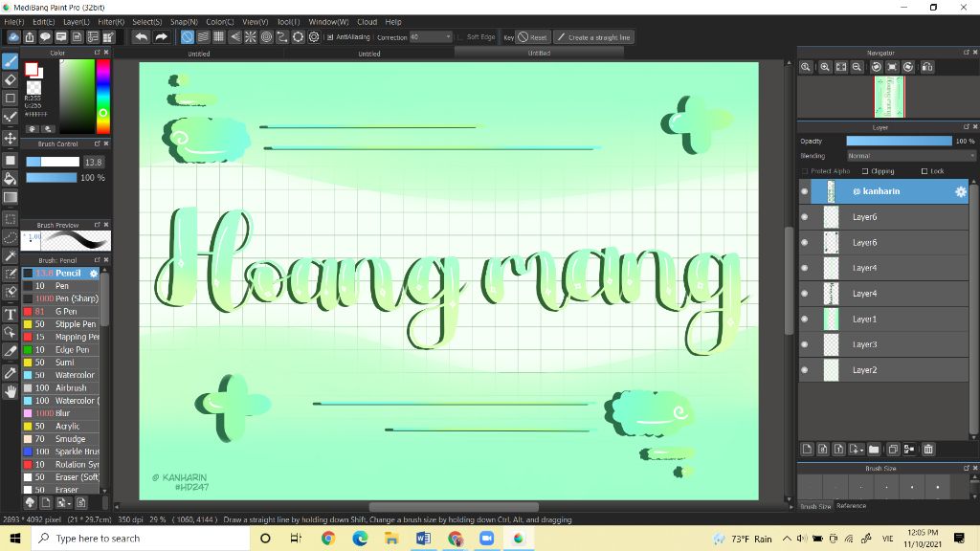Open the Filter menu
The width and height of the screenshot is (980, 551).
(111, 22)
